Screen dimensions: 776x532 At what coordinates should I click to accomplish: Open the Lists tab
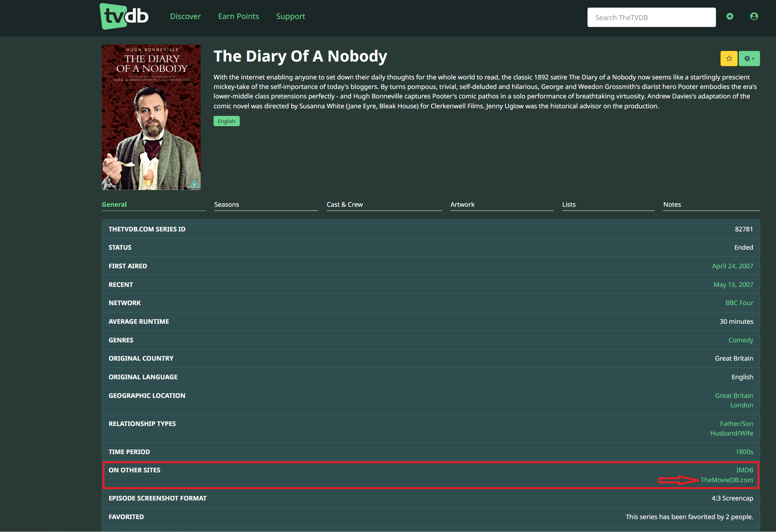569,204
